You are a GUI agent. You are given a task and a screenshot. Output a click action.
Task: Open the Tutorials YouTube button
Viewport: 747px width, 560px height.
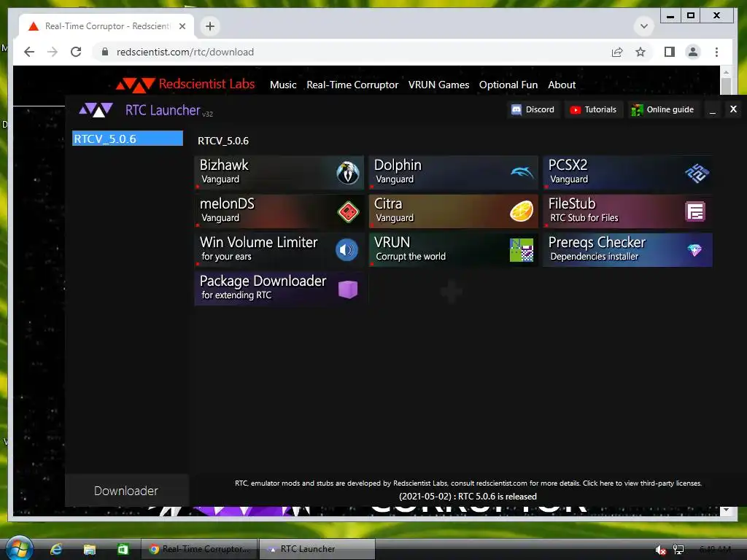click(x=594, y=109)
